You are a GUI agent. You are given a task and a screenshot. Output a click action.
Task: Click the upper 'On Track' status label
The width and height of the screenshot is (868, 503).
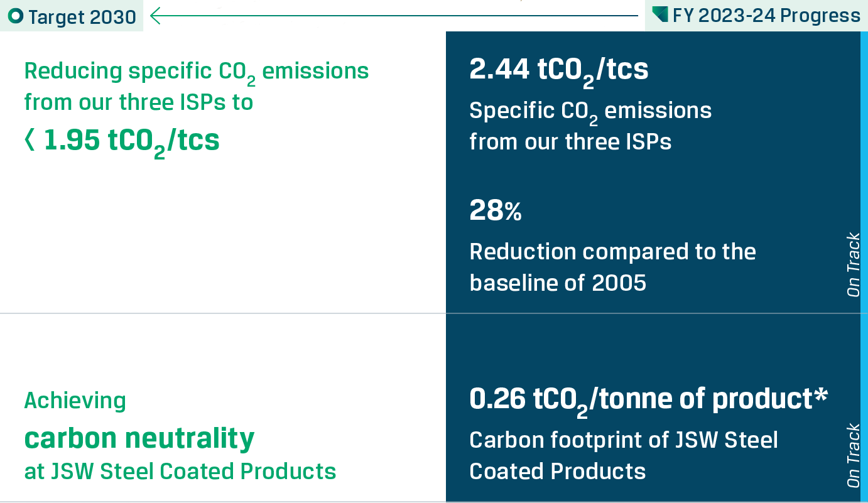[x=853, y=265]
